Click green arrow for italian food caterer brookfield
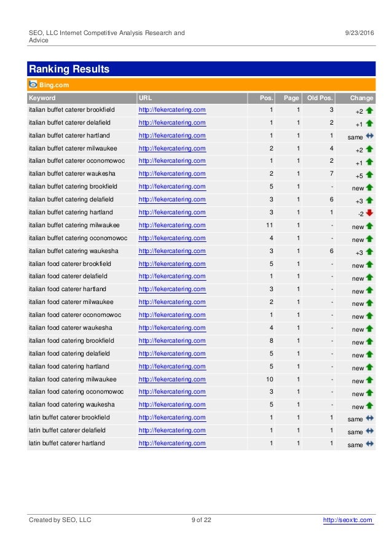 (369, 264)
